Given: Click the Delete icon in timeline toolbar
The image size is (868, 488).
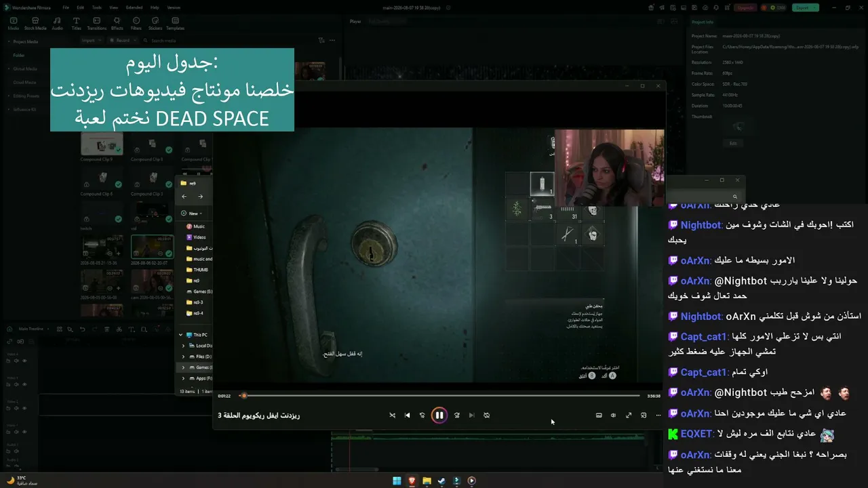Looking at the screenshot, I should tap(106, 329).
